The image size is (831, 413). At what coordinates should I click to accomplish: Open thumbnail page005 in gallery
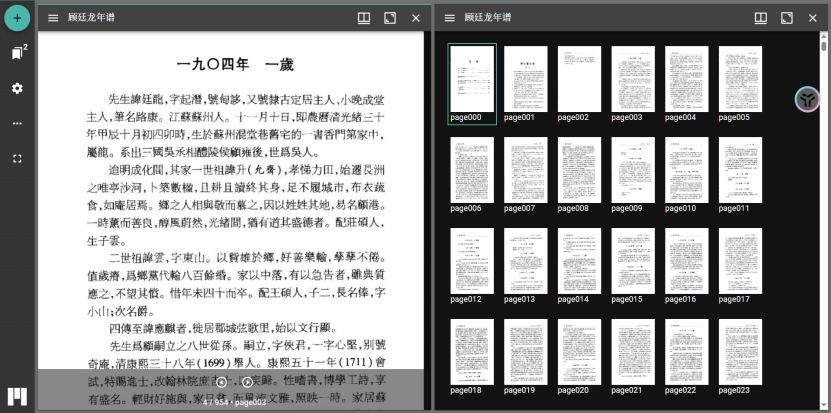(740, 79)
